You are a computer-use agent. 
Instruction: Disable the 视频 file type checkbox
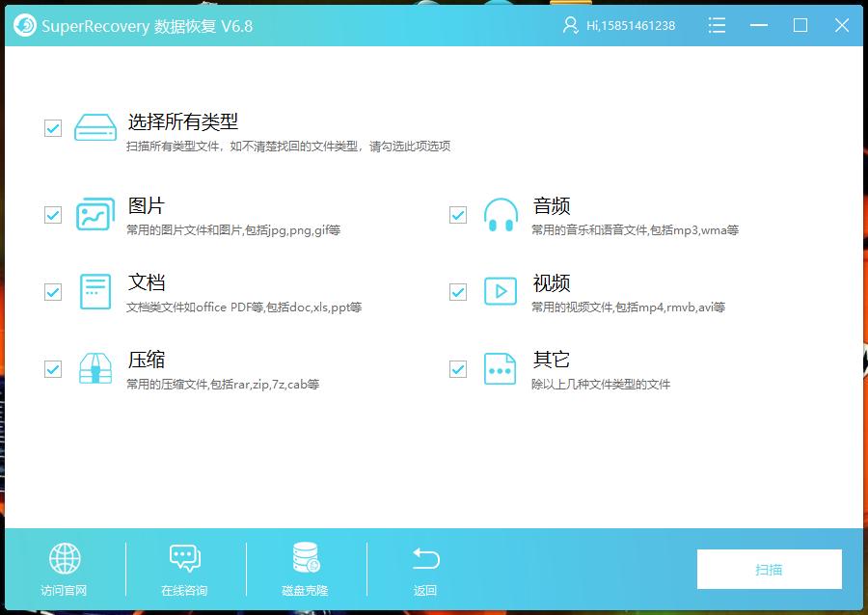[x=457, y=291]
